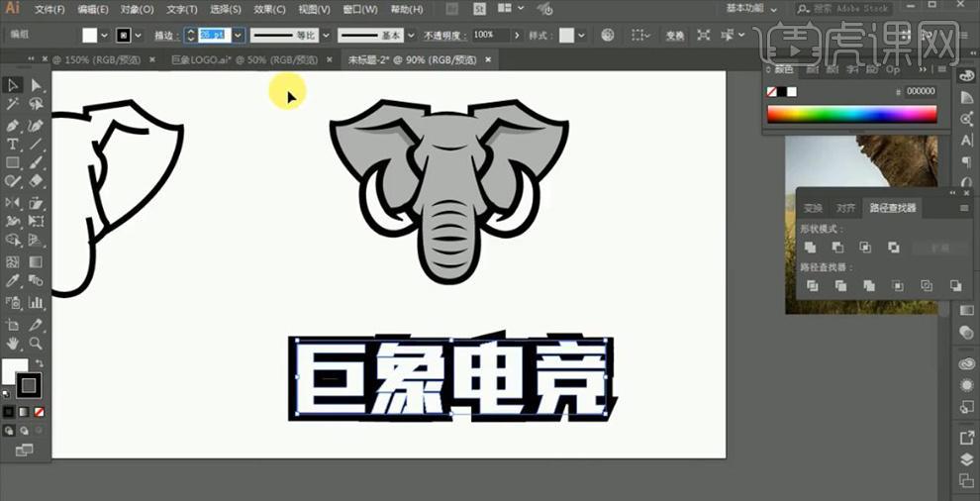Open the 文件(F) menu
The width and height of the screenshot is (980, 501).
point(49,9)
